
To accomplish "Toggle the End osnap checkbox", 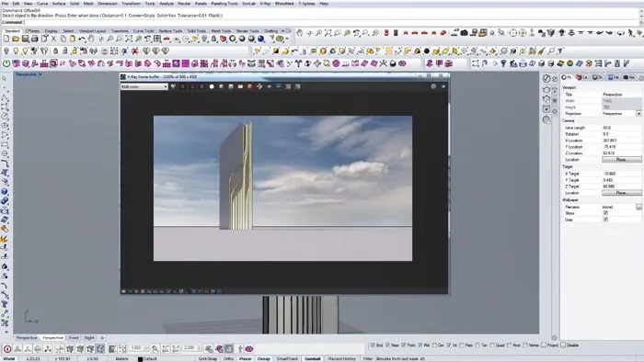I will tap(373, 345).
